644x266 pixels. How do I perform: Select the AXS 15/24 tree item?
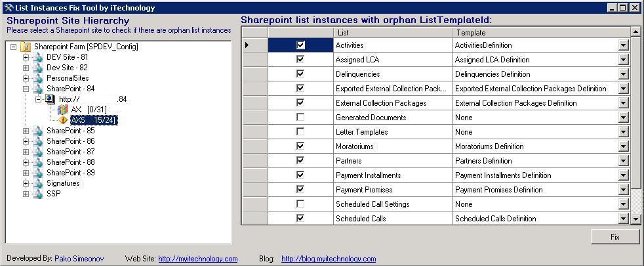94,120
